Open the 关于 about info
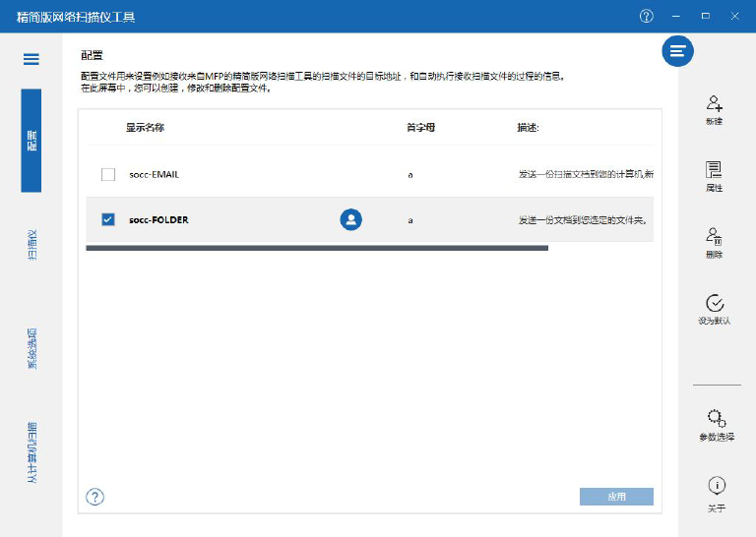 click(717, 494)
